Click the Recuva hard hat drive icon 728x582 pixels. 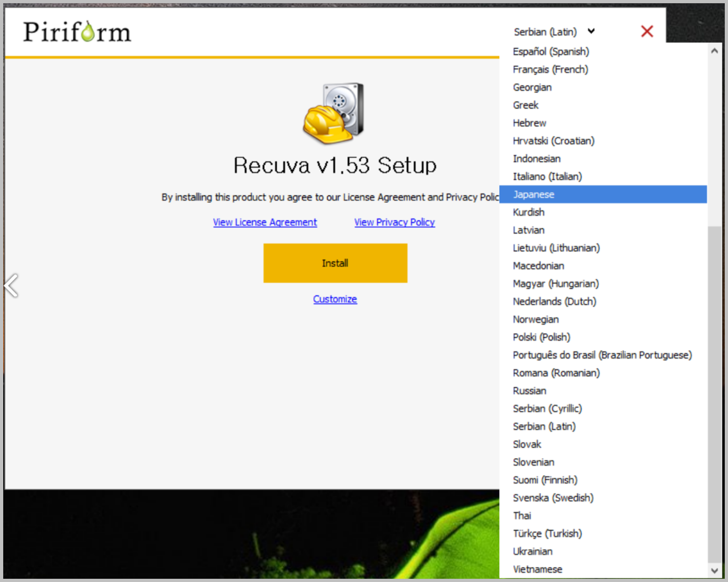334,113
